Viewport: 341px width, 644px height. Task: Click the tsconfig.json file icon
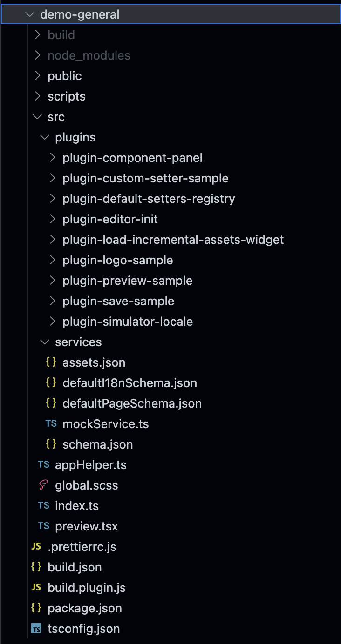[36, 629]
